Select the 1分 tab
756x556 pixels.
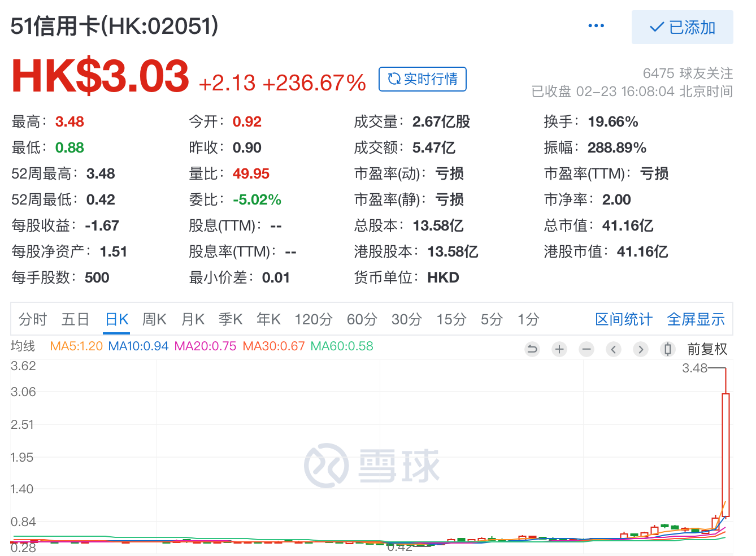click(528, 319)
